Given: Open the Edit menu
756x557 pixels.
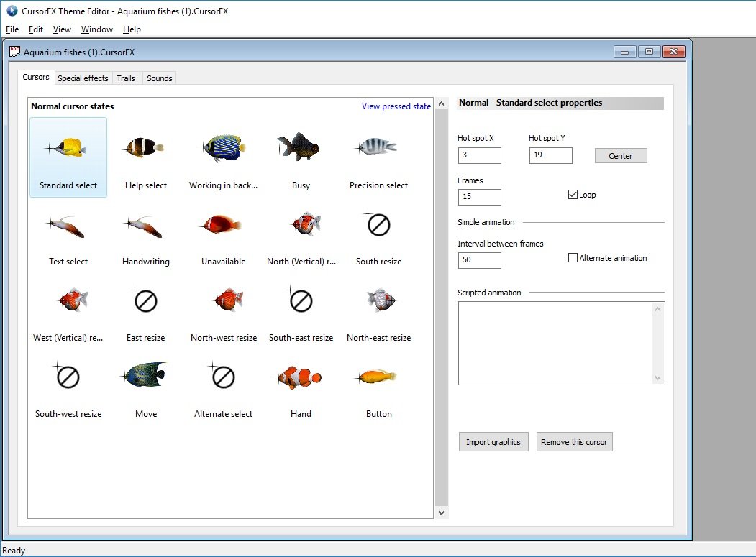Looking at the screenshot, I should pyautogui.click(x=36, y=29).
